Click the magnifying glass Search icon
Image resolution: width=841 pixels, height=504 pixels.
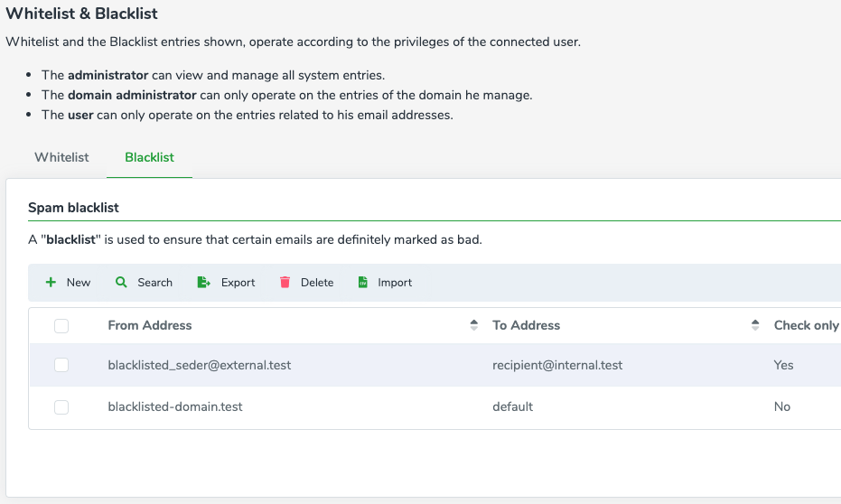(x=122, y=283)
